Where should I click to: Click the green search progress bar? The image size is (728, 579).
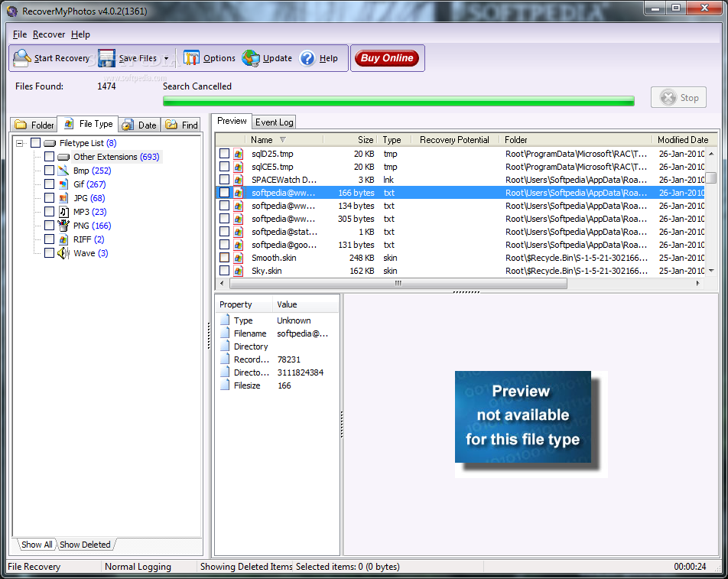398,101
